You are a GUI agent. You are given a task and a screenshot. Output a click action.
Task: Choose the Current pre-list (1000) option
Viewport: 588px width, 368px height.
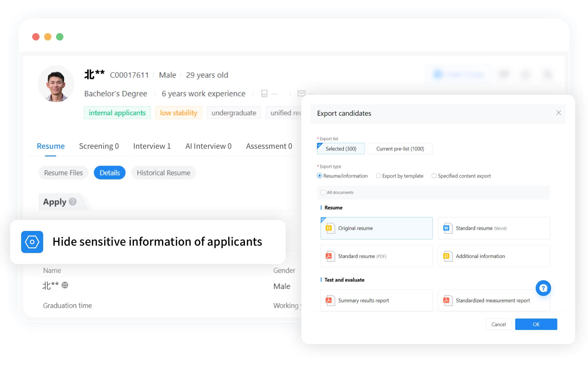400,149
